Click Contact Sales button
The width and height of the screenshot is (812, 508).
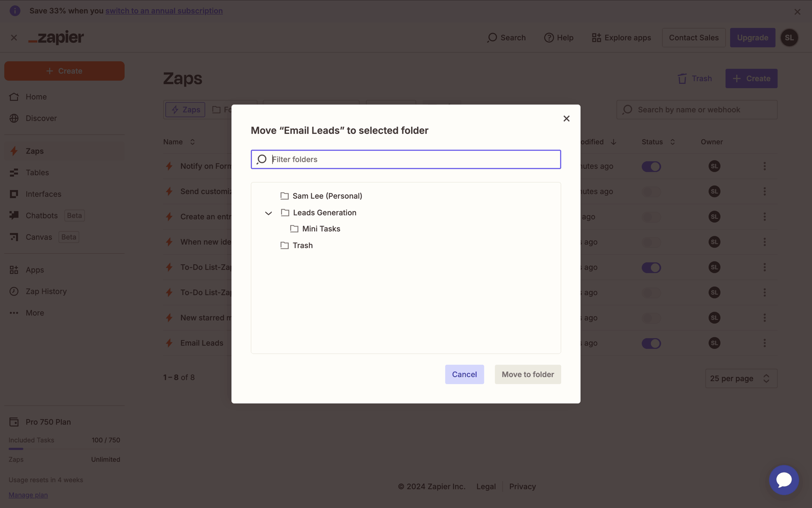click(694, 38)
